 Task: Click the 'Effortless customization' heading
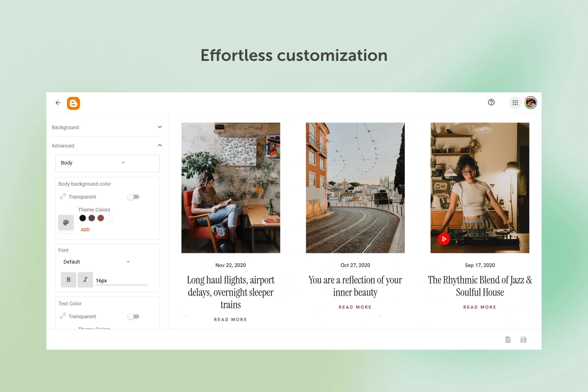(294, 56)
